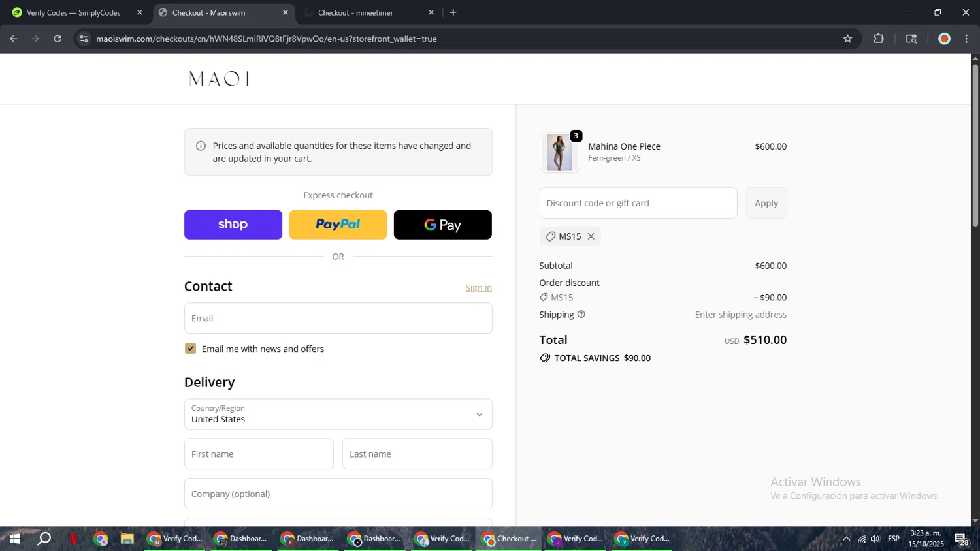The image size is (980, 551).
Task: Reload the checkout page
Action: [x=57, y=39]
